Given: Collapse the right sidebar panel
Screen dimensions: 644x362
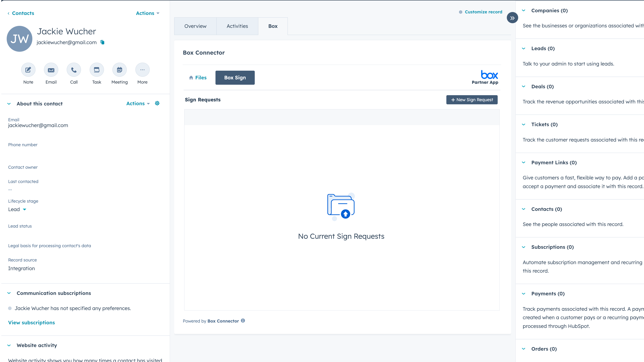Looking at the screenshot, I should tap(512, 18).
